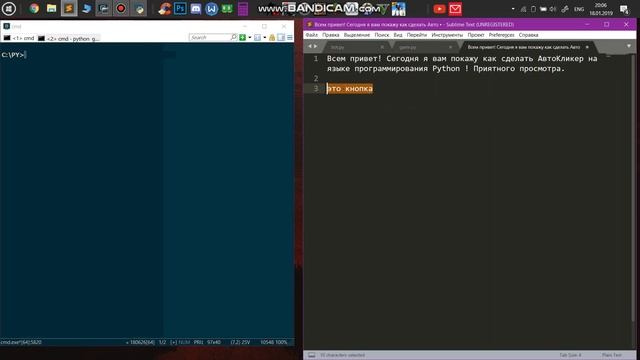
Task: Open File Explorer from the taskbar
Action: (51, 9)
